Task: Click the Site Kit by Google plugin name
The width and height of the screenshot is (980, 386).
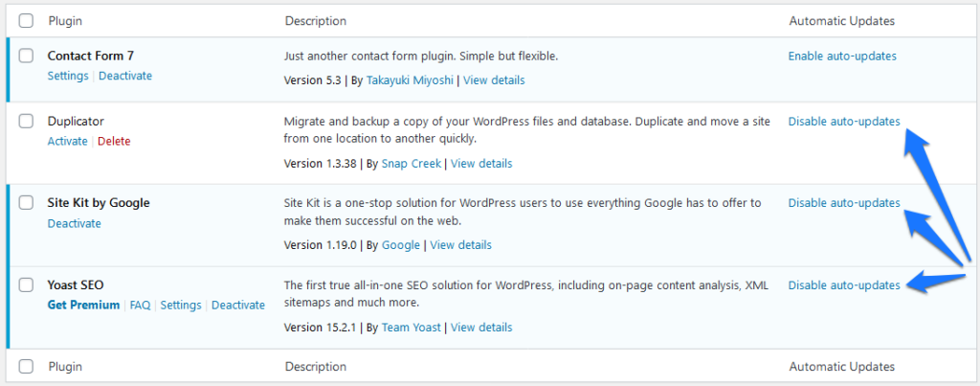Action: point(99,203)
